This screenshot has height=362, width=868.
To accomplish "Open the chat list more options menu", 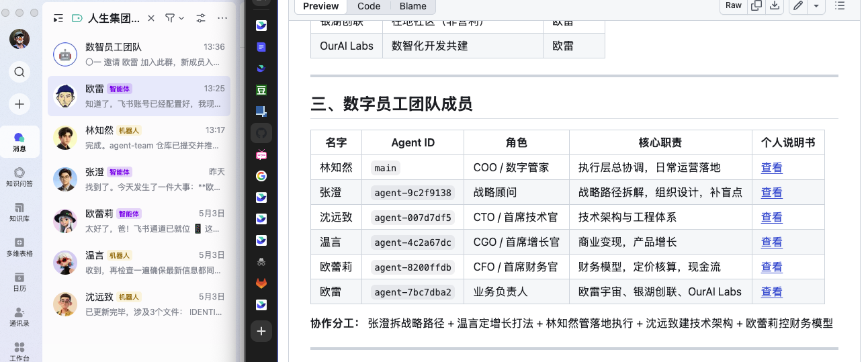I will [223, 18].
